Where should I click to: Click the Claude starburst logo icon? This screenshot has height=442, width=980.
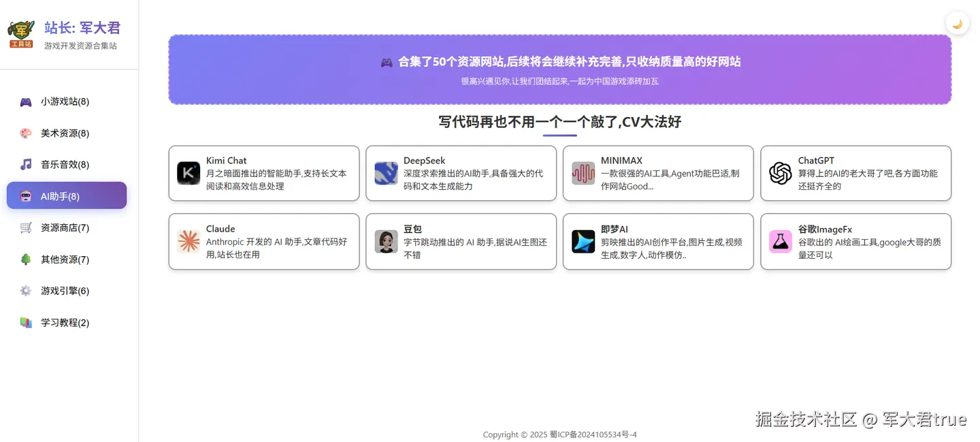click(x=189, y=241)
